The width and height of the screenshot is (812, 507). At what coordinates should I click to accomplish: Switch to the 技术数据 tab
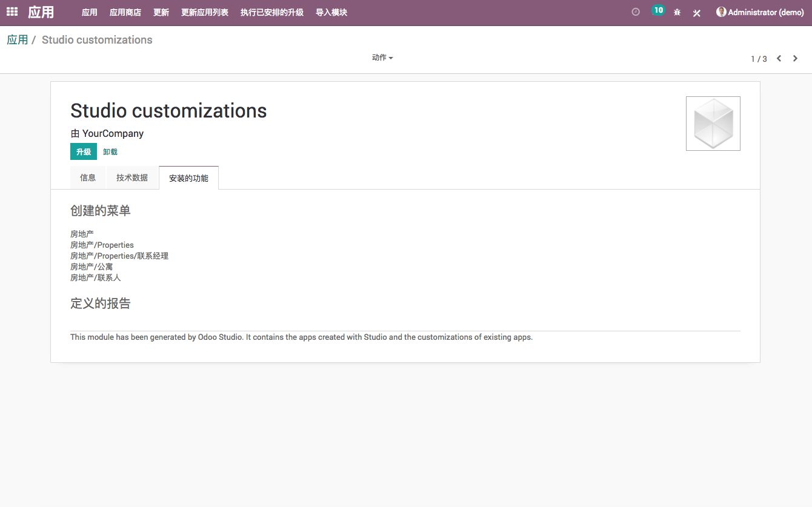(132, 178)
